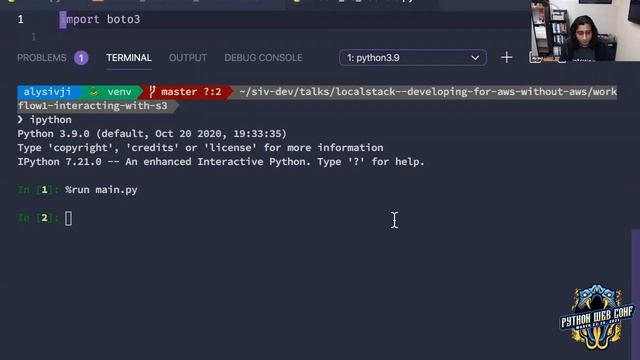The height and width of the screenshot is (360, 640).
Task: Open the terminal selector dropdown python3.9
Action: click(413, 58)
